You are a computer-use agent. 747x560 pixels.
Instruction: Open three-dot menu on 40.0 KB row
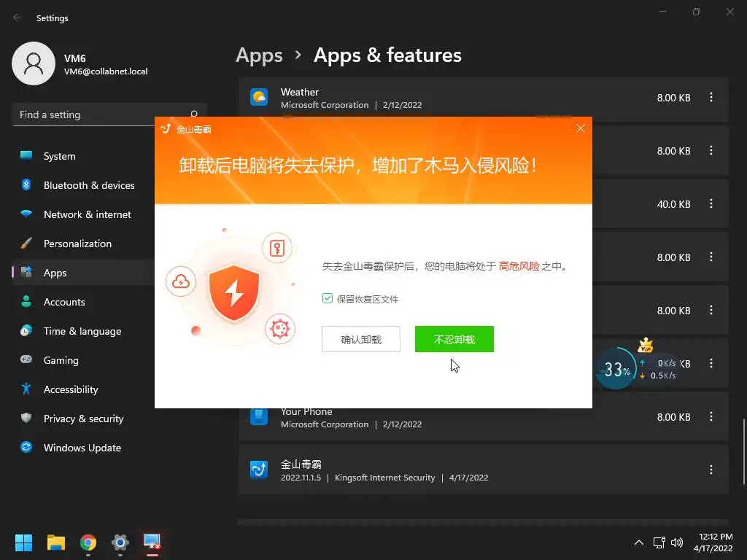(711, 204)
